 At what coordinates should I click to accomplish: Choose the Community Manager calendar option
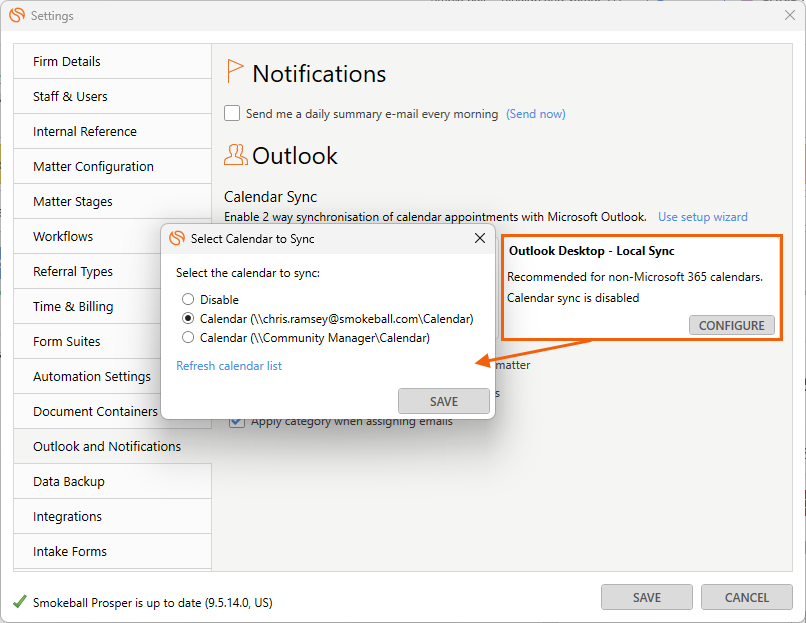tap(188, 337)
